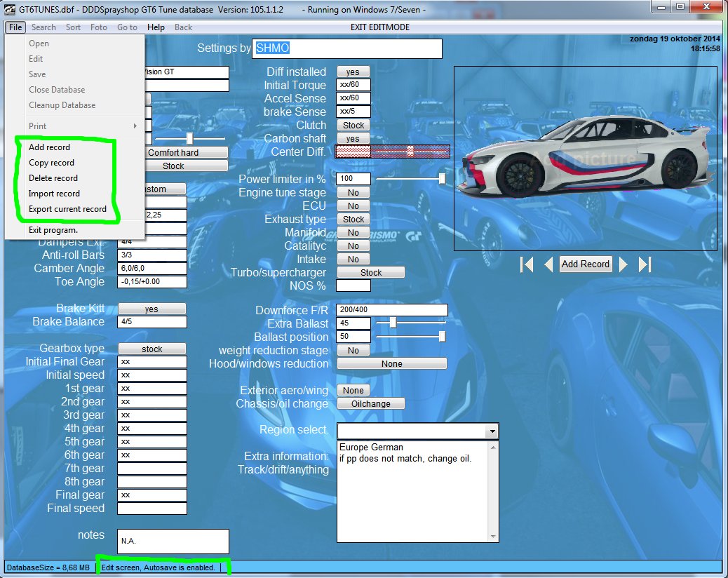Choose Export current record menu item
This screenshot has height=578, width=728.
(67, 209)
